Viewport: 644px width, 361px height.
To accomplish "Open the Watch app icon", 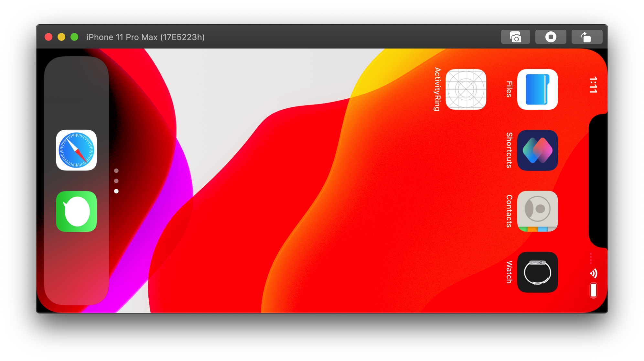I will point(537,272).
